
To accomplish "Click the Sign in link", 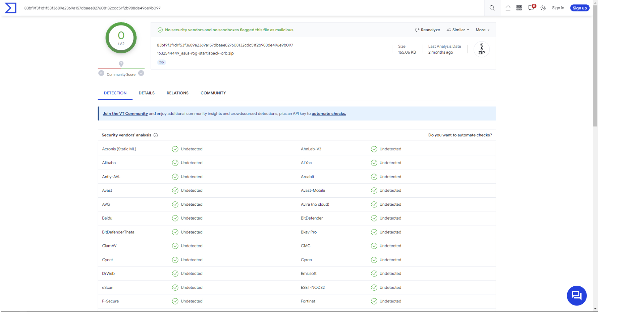I will point(558,8).
